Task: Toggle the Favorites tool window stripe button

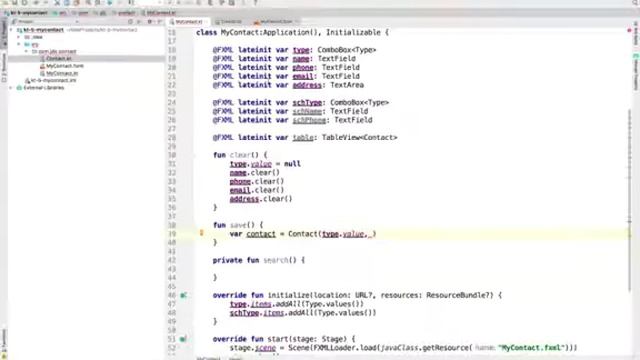Action: (4, 340)
